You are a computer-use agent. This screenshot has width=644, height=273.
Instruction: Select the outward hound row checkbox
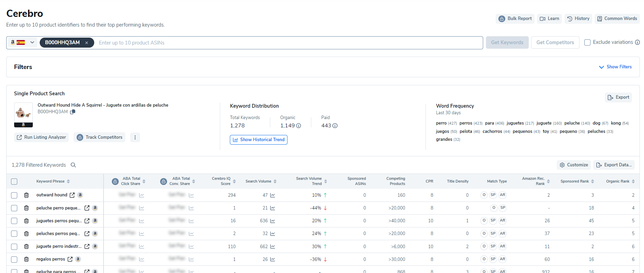point(14,195)
